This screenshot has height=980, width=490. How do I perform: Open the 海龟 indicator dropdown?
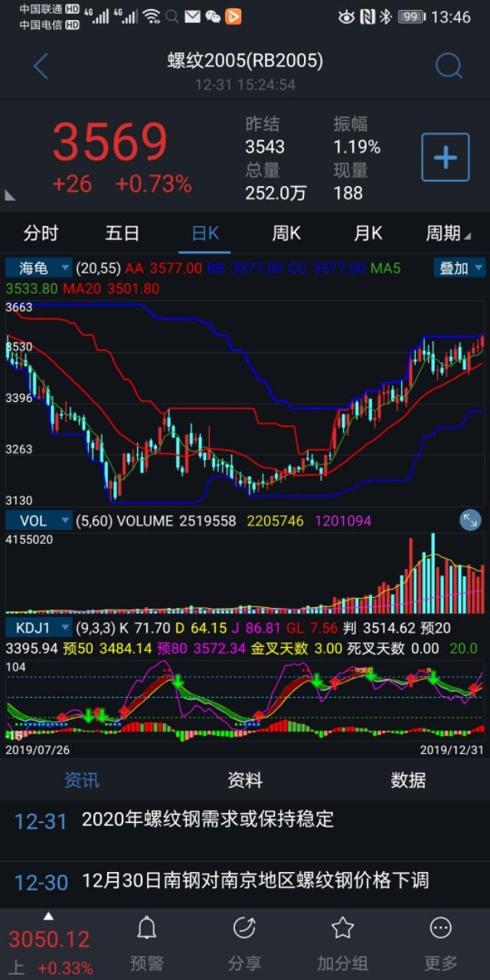point(39,268)
